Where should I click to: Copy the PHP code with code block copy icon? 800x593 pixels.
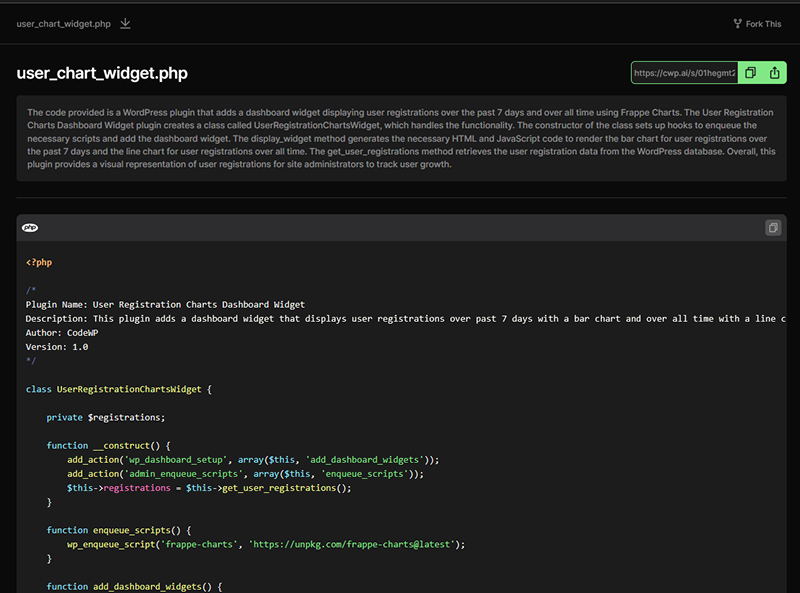point(773,228)
